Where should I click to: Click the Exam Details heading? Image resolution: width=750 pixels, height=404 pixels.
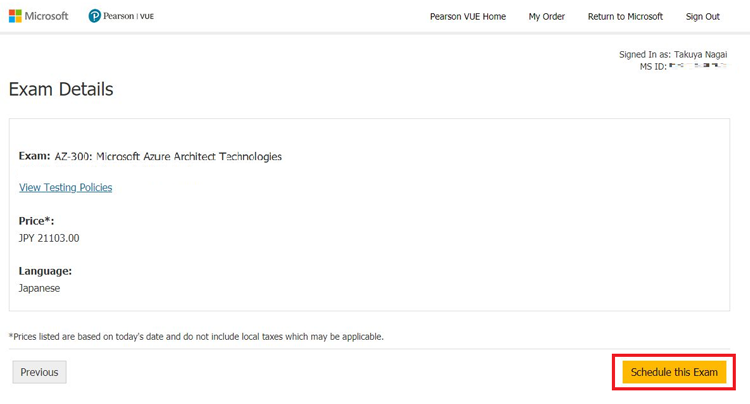coord(61,89)
